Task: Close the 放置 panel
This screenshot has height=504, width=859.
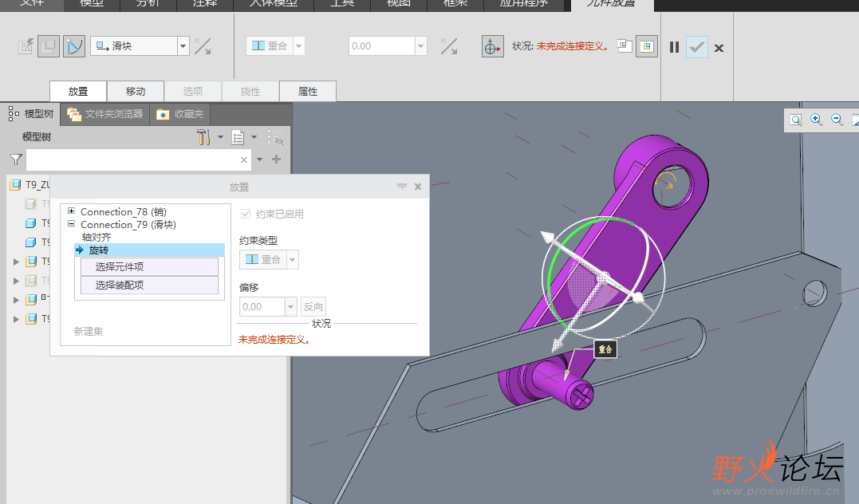Action: click(418, 187)
